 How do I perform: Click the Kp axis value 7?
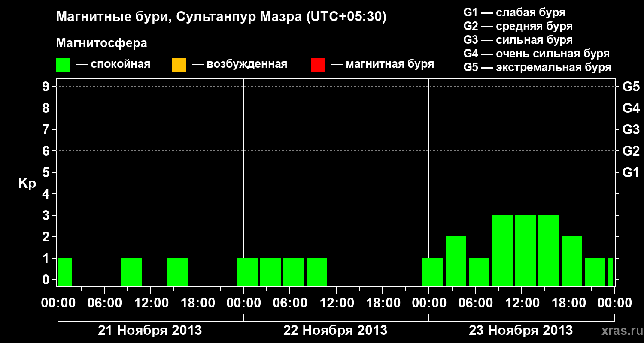click(x=47, y=129)
